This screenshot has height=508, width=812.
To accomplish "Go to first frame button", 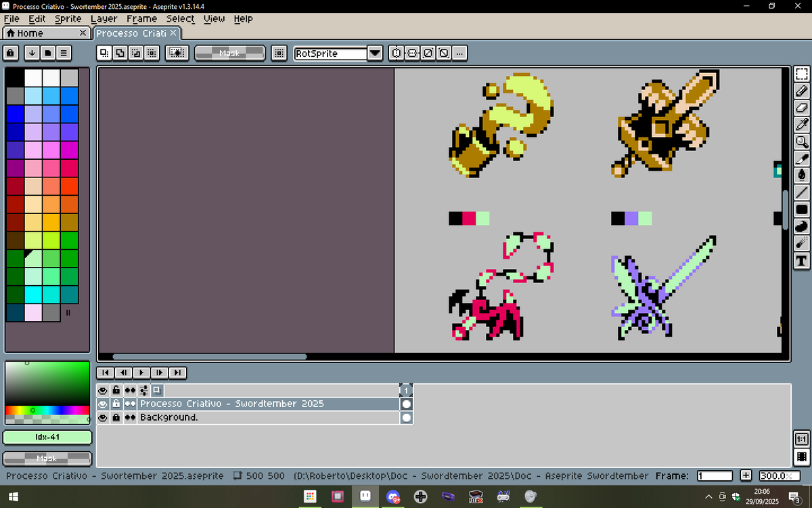I will (105, 373).
